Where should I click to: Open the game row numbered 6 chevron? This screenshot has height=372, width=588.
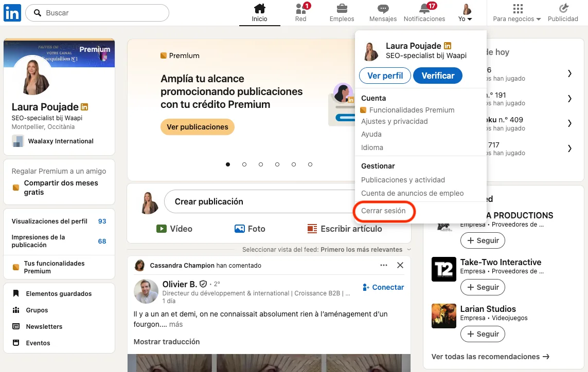click(x=569, y=73)
